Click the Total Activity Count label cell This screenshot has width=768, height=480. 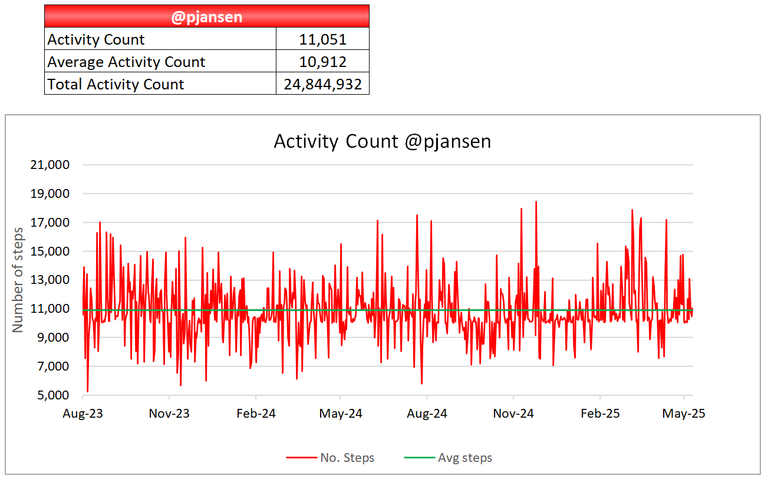click(x=160, y=84)
